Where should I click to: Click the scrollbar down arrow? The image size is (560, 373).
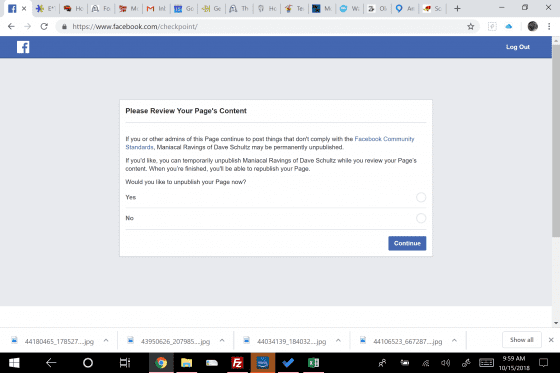pos(556,323)
